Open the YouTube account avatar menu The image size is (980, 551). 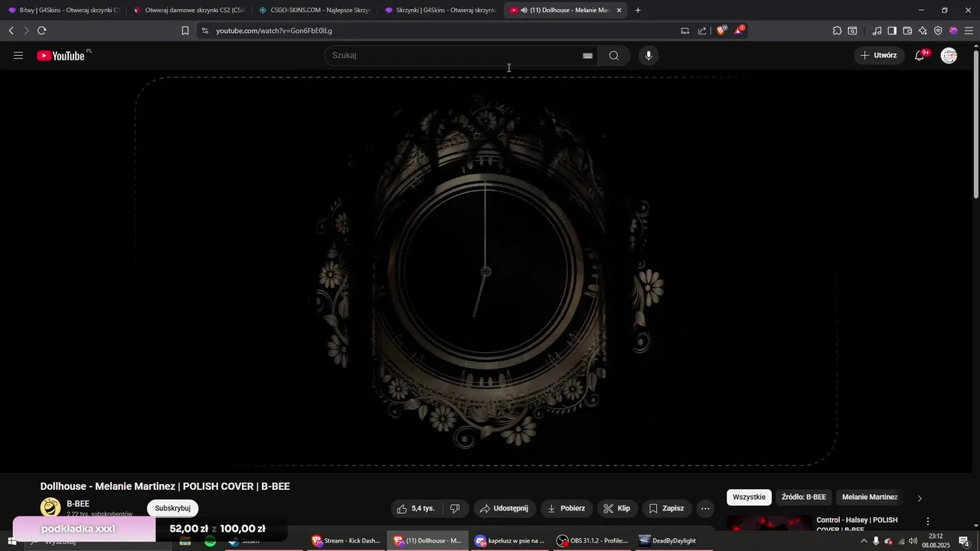point(949,55)
